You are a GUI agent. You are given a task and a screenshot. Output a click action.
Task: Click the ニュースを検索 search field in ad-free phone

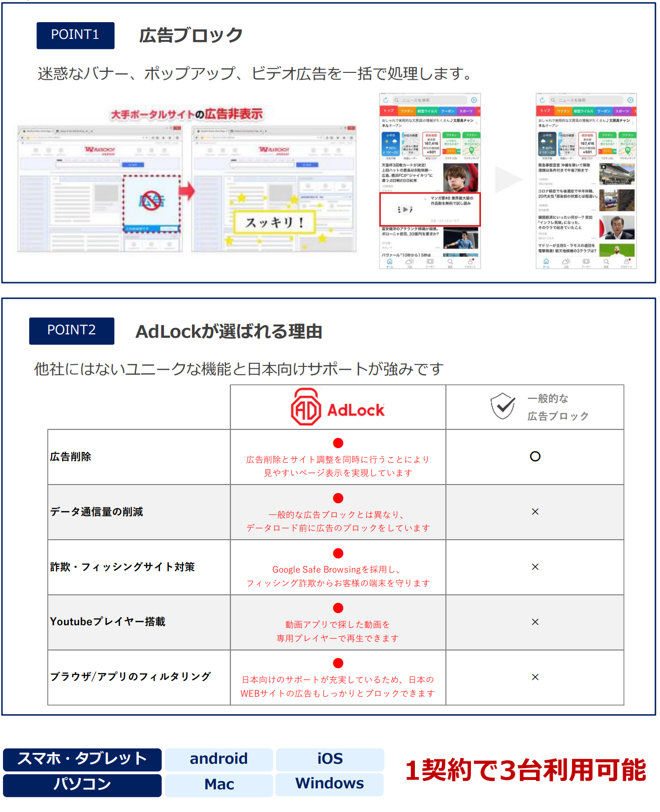[586, 100]
